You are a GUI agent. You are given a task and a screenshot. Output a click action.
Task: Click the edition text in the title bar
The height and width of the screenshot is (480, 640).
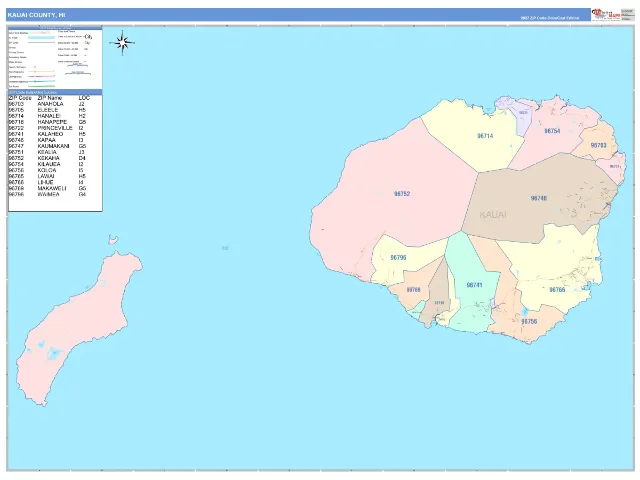[550, 18]
